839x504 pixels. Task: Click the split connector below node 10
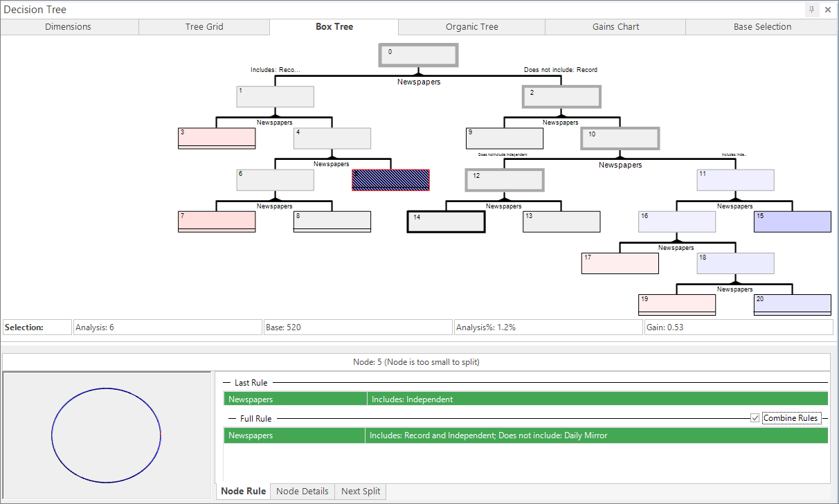[620, 158]
